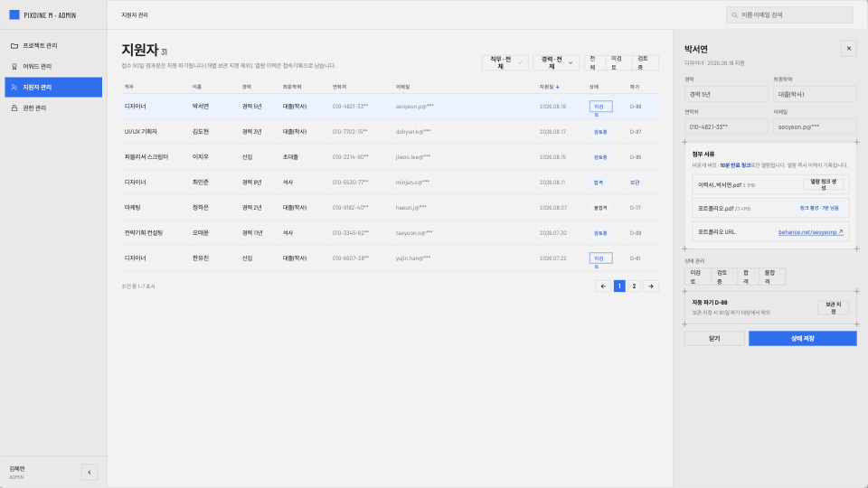Screen dimensions: 868x488
Task: Click the 미검토 badge in 박서연 row
Action: click(600, 107)
